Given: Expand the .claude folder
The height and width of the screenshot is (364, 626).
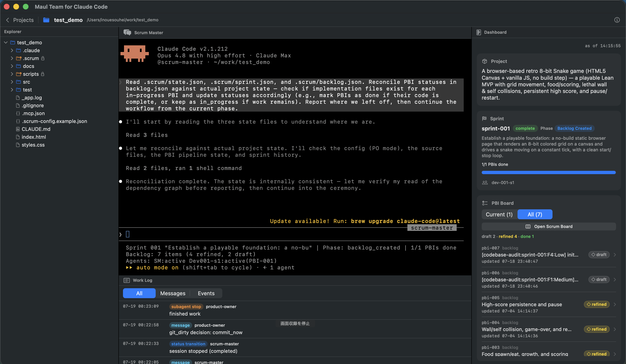Looking at the screenshot, I should pyautogui.click(x=12, y=51).
